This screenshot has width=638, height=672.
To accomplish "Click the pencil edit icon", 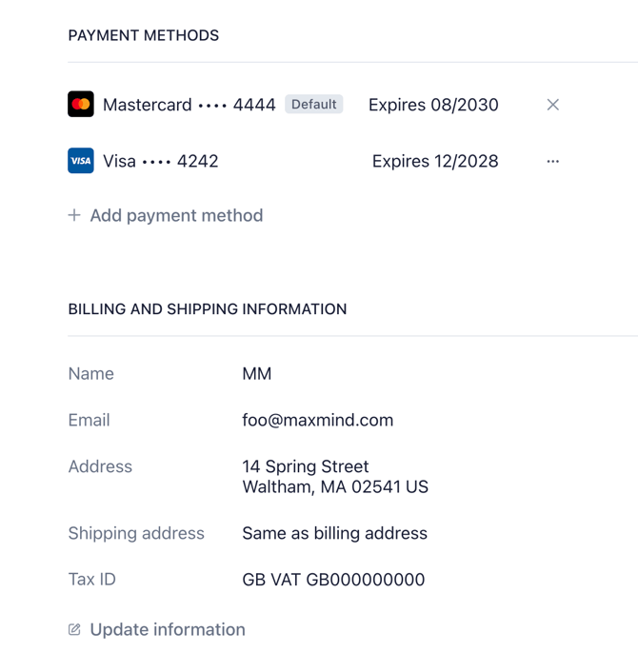I will (74, 629).
